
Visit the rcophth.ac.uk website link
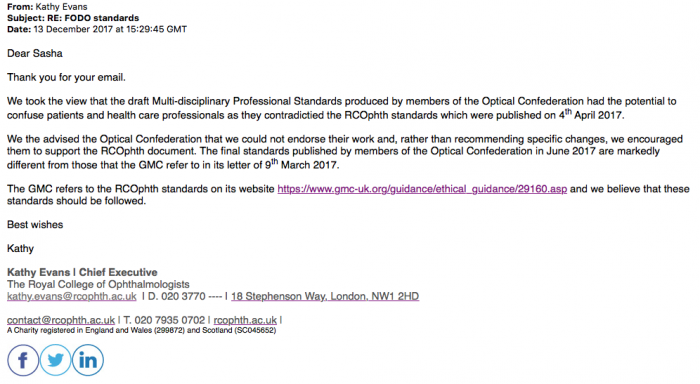245,320
